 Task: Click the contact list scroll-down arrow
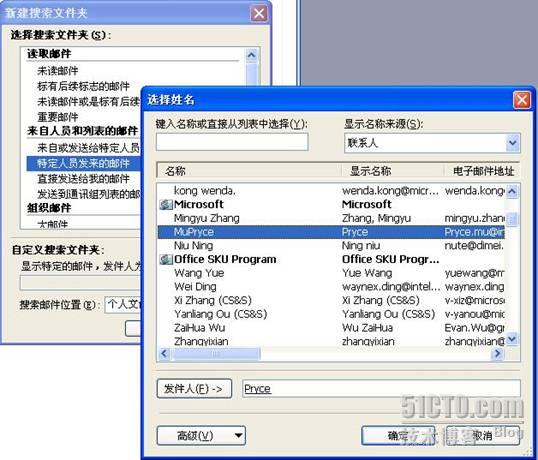[x=512, y=339]
